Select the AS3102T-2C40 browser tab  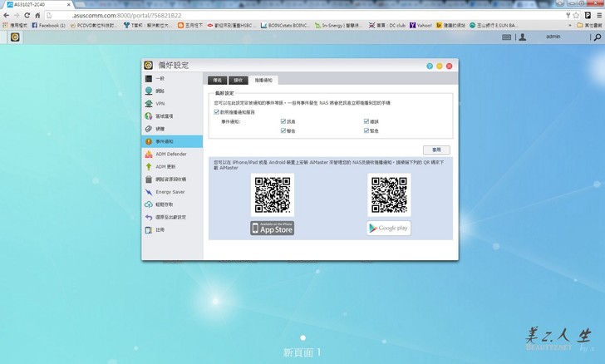point(38,5)
